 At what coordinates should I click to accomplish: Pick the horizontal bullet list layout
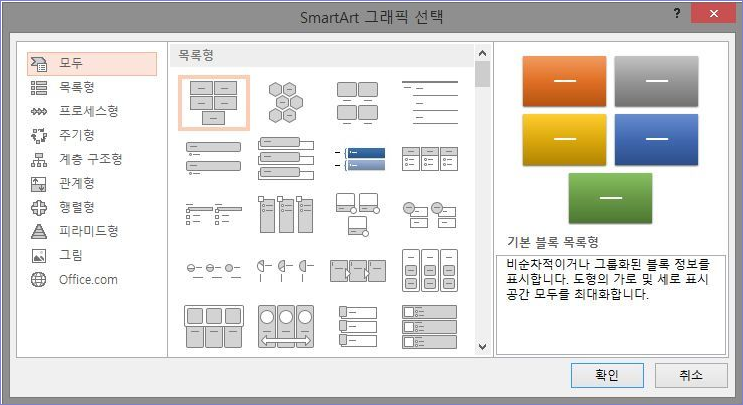[x=430, y=159]
